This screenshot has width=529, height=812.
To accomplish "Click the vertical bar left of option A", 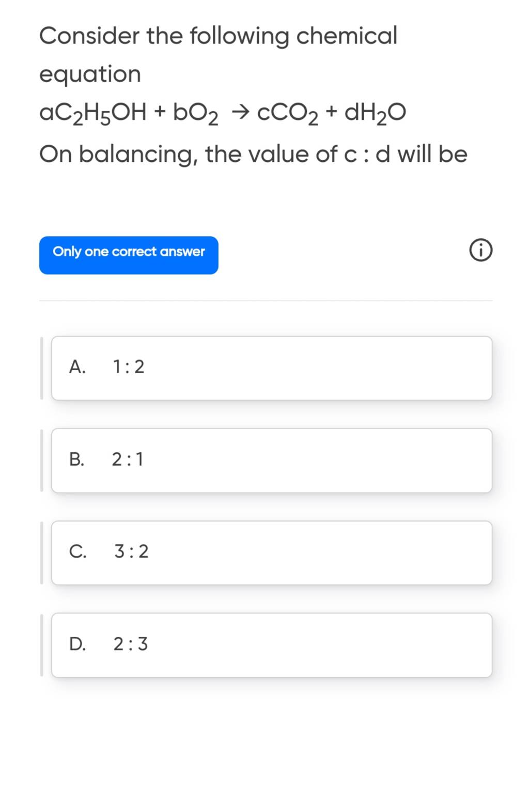I will click(x=42, y=368).
